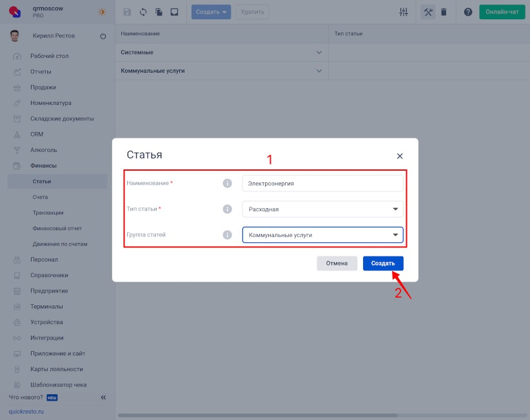Click the refresh icon in toolbar
Viewport: 530px width, 420px height.
pos(143,12)
